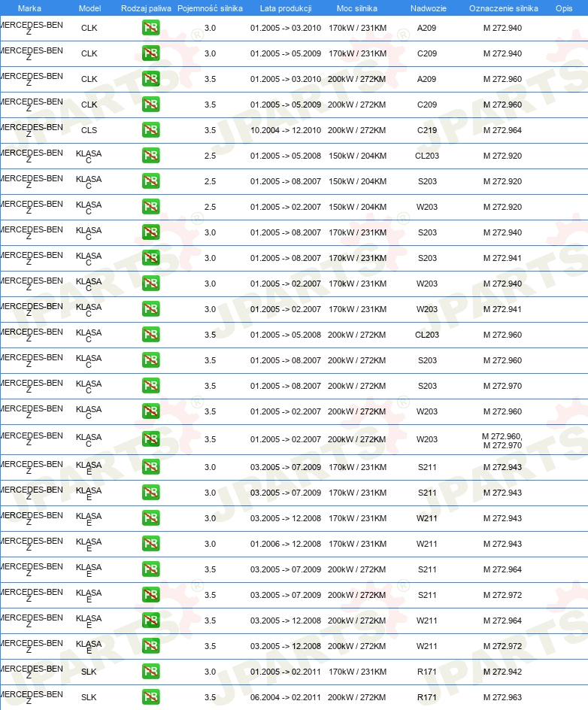Screen dimensions: 588x710
Task: Select production dates 01.2006 -> 12.2008
Action: coord(286,544)
